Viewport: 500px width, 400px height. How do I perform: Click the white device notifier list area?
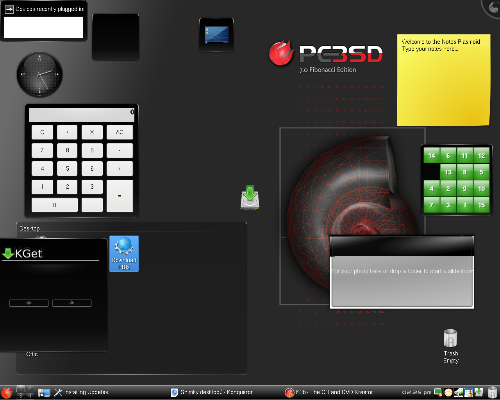[x=43, y=27]
